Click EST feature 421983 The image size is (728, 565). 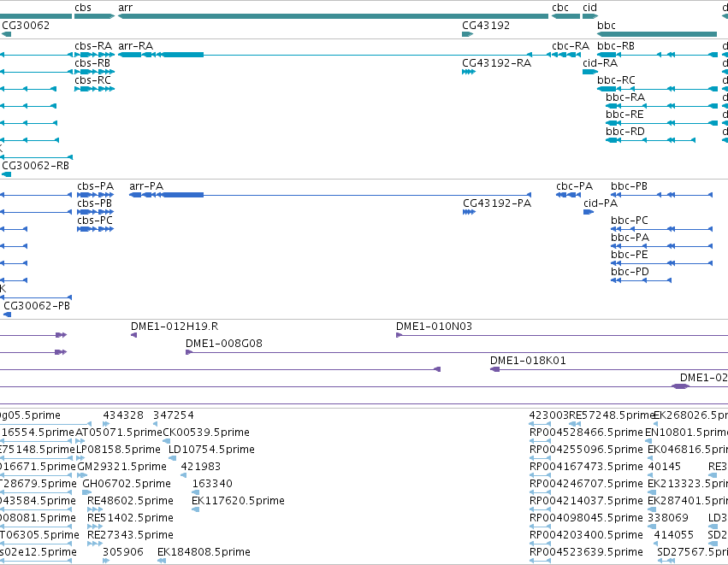point(183,475)
